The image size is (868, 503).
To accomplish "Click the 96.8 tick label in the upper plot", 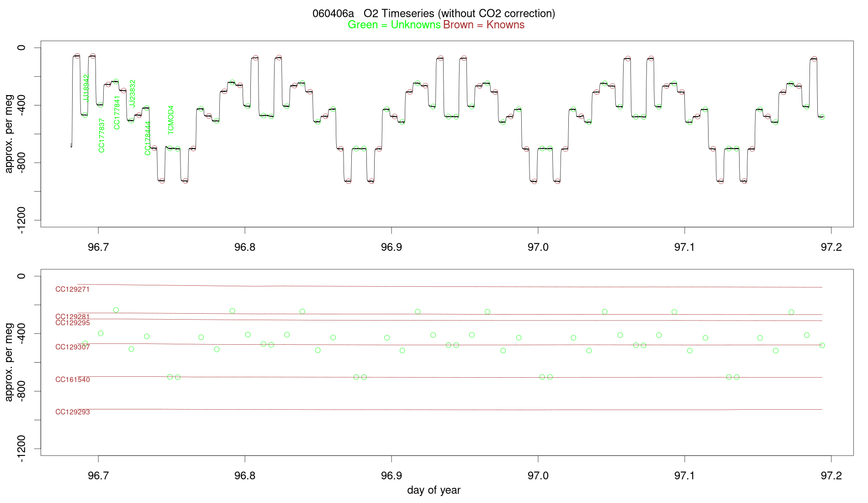I will pos(244,247).
